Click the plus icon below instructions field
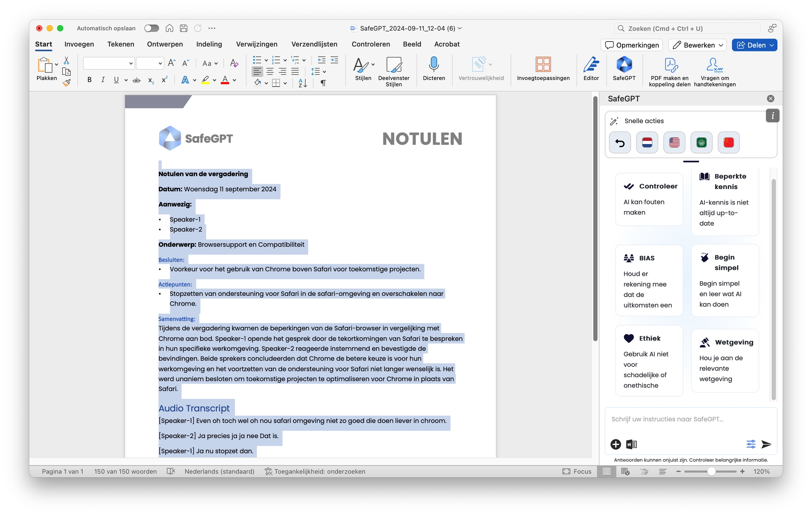The width and height of the screenshot is (812, 516). [x=616, y=444]
